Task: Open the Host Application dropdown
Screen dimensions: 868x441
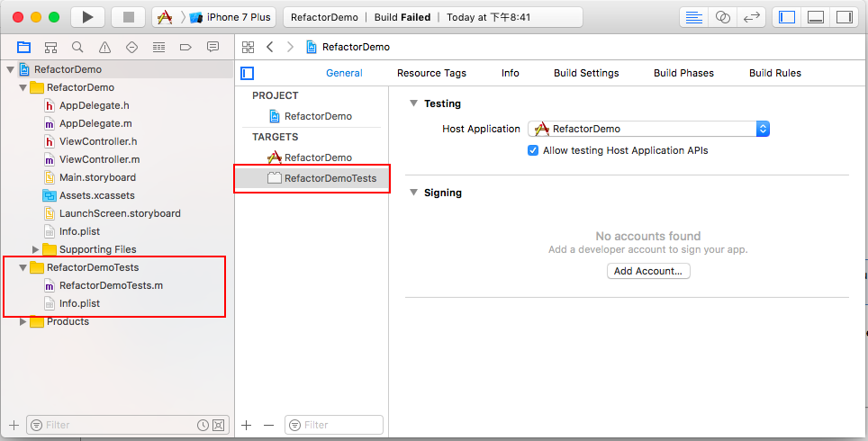Action: tap(649, 129)
